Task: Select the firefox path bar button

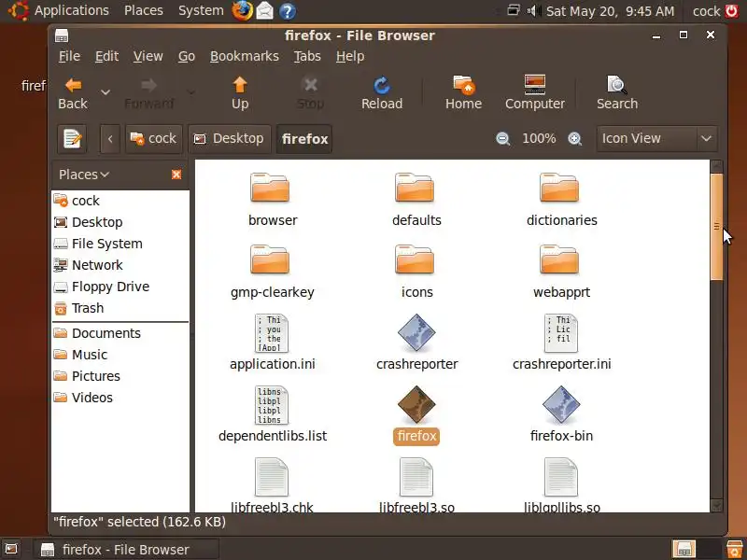Action: click(x=304, y=139)
